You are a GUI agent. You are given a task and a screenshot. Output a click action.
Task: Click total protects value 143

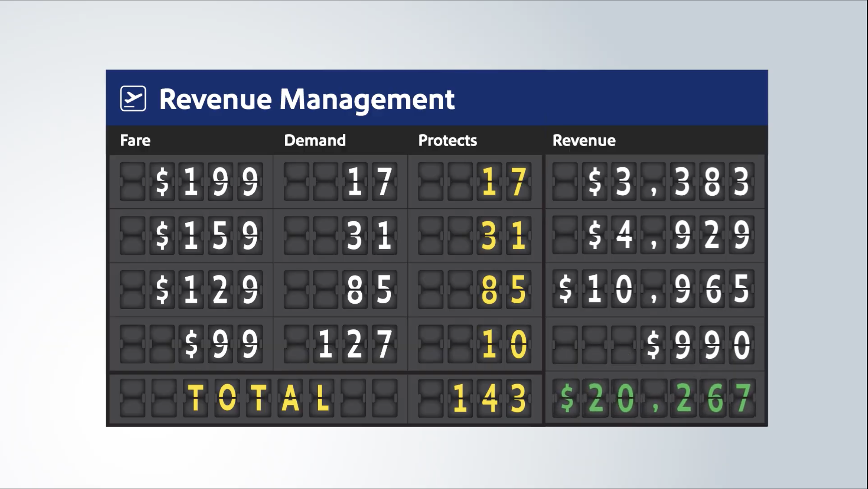point(489,398)
